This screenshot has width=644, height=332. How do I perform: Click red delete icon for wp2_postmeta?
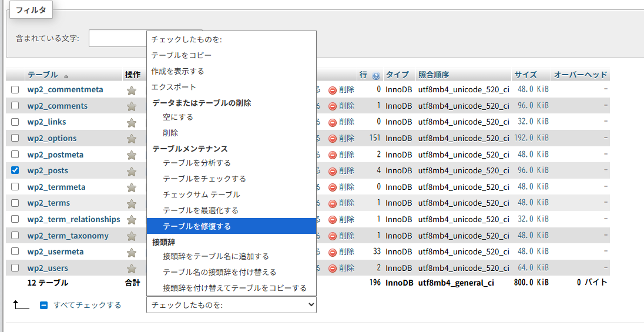[333, 155]
